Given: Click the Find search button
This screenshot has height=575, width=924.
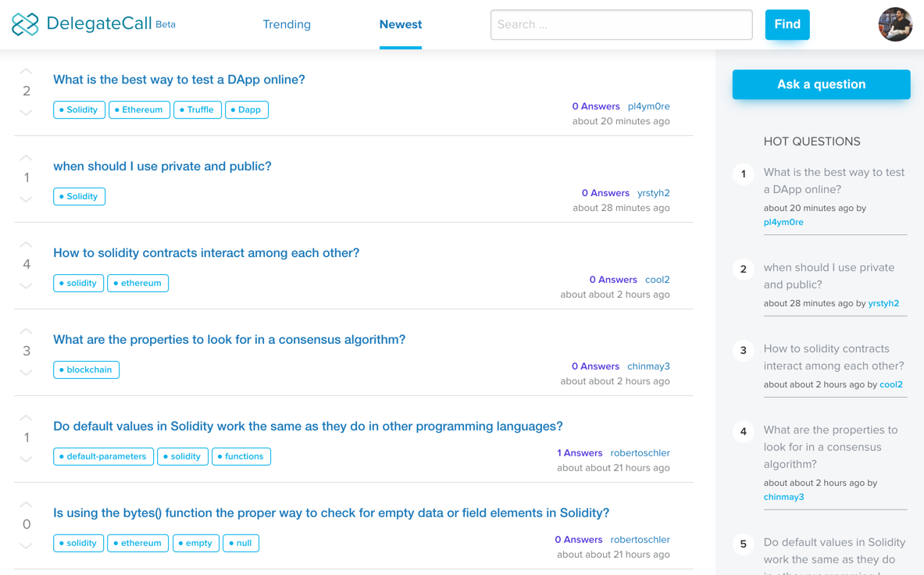Looking at the screenshot, I should coord(787,24).
